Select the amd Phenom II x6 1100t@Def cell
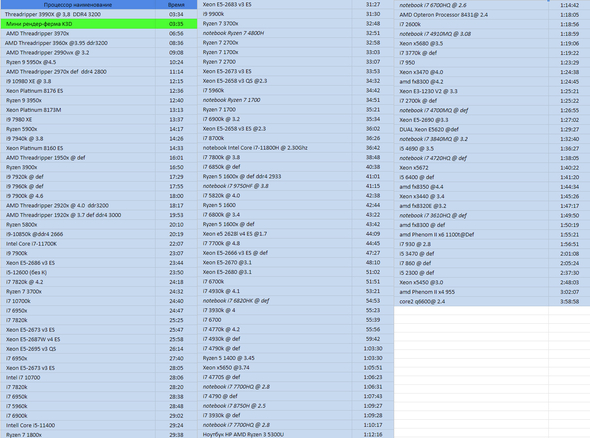The image size is (590, 438). click(471, 234)
